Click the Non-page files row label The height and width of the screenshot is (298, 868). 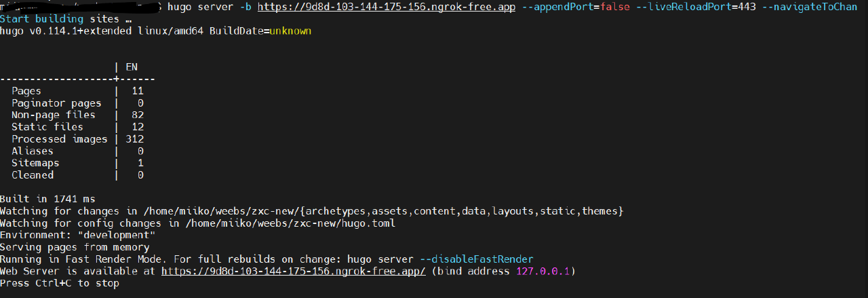click(53, 115)
